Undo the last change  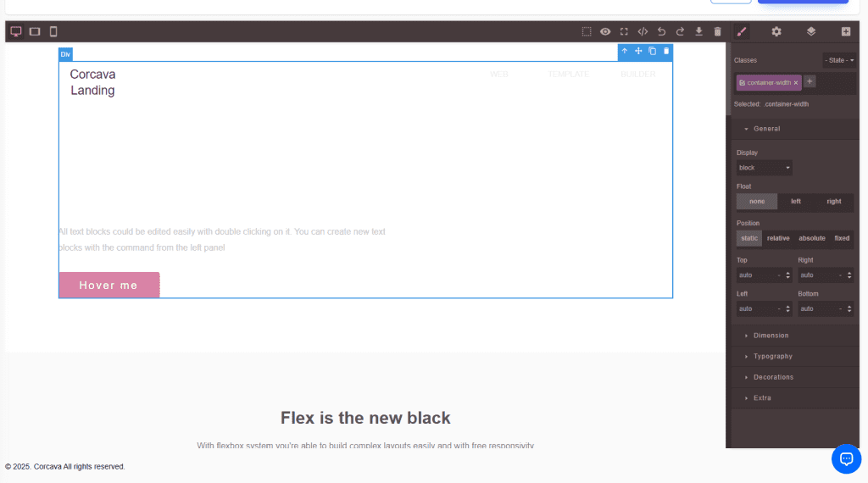click(x=661, y=31)
